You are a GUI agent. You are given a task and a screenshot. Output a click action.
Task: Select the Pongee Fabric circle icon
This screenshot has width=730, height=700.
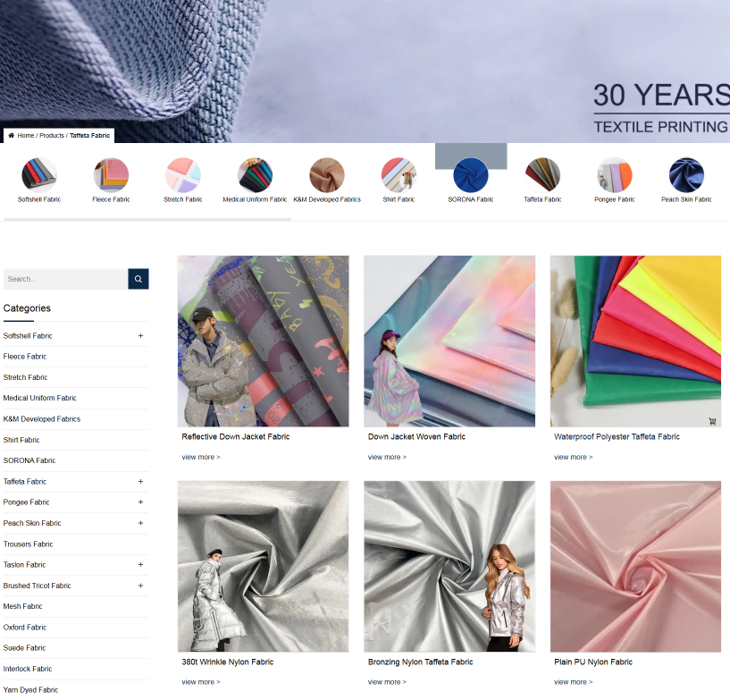(615, 175)
